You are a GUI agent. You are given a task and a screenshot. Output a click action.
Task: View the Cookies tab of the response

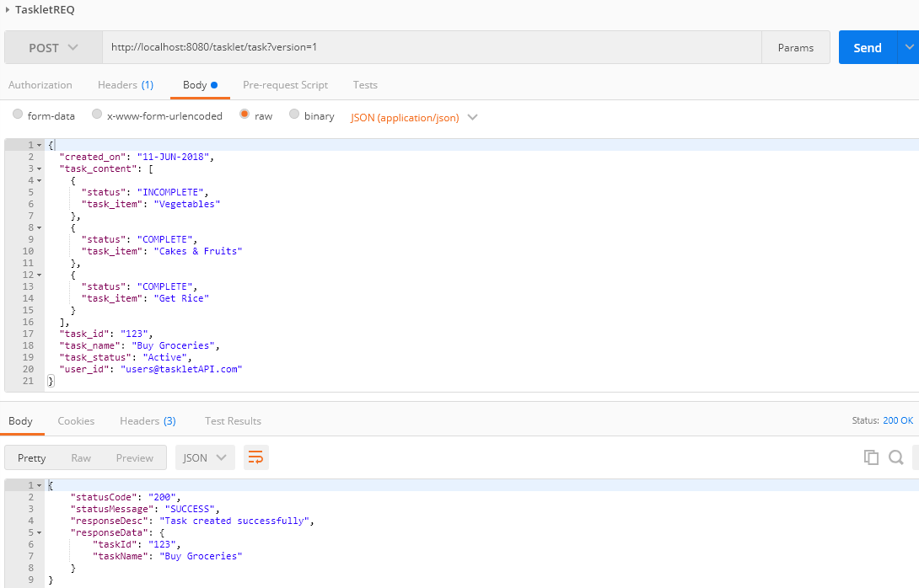pos(76,420)
